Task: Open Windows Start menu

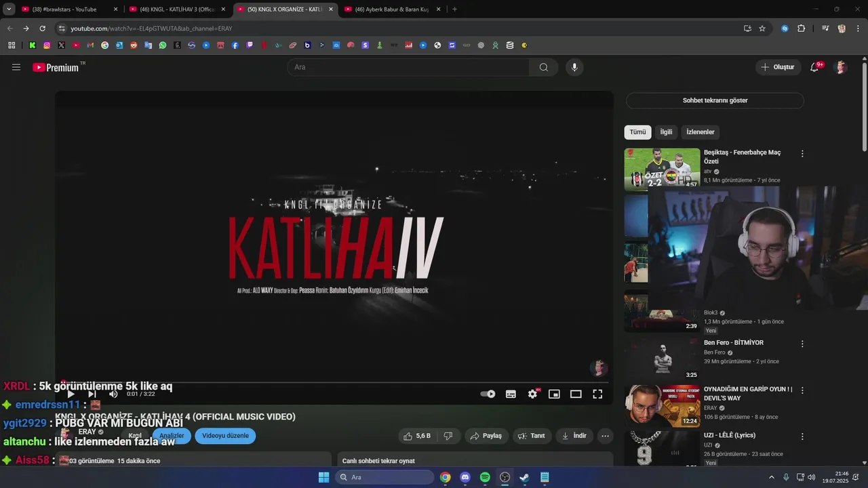Action: pyautogui.click(x=323, y=477)
